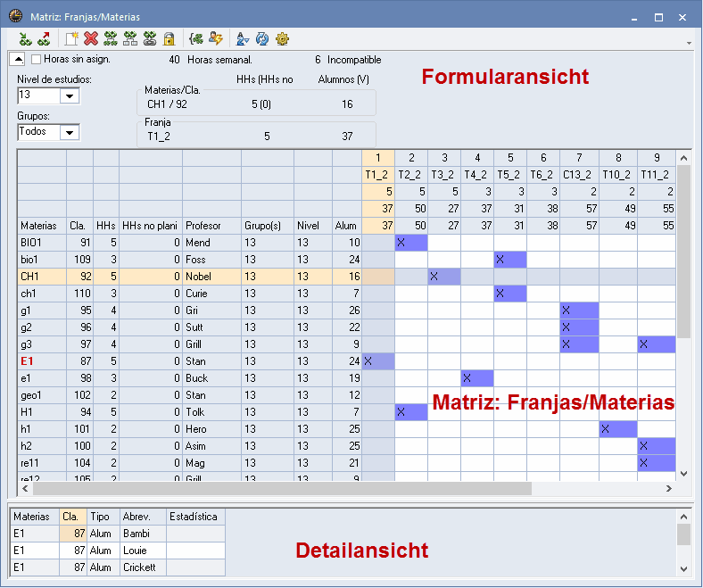703x588 pixels.
Task: Click the X cell of CH1 in column 3
Action: click(444, 277)
